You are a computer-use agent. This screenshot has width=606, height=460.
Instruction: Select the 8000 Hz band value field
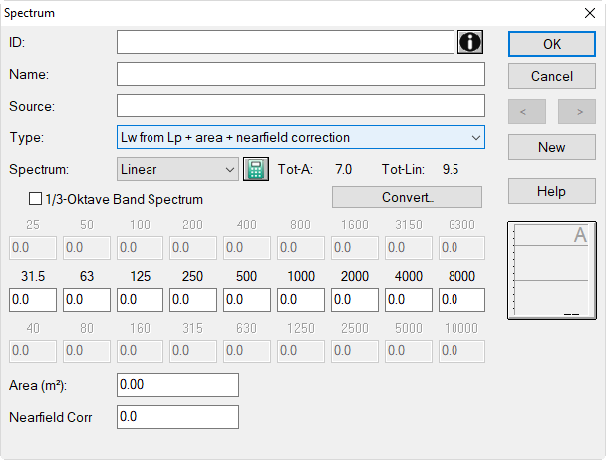click(462, 300)
